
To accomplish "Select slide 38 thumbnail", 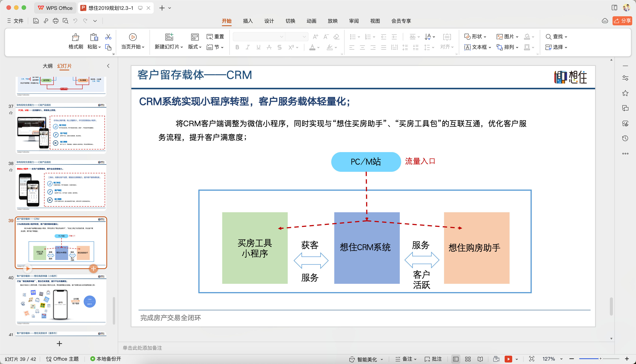I will pos(61,185).
